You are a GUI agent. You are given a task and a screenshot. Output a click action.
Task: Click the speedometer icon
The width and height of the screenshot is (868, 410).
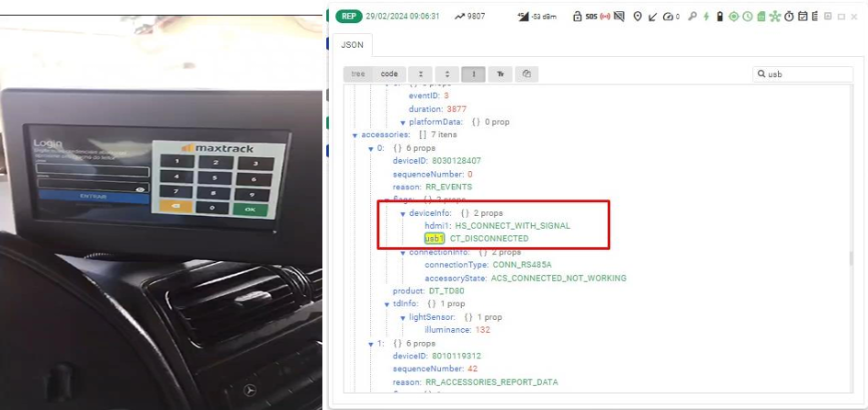pyautogui.click(x=667, y=17)
